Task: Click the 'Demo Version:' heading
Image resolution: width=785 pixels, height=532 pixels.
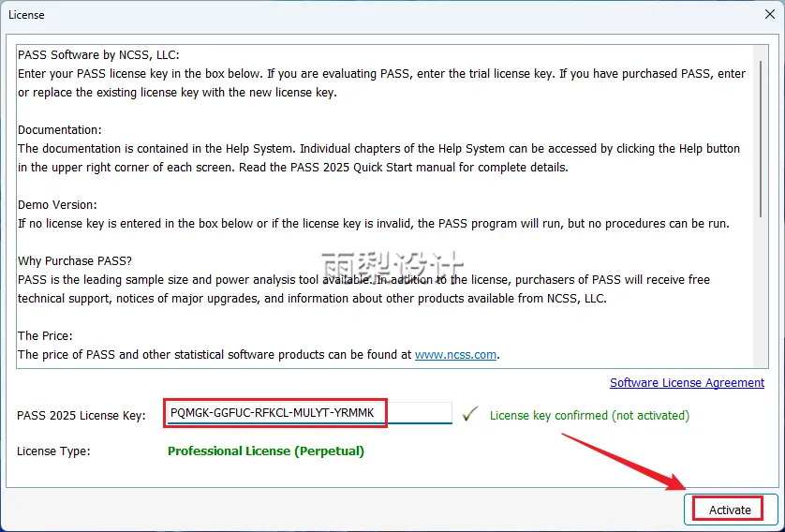Action: coord(57,205)
